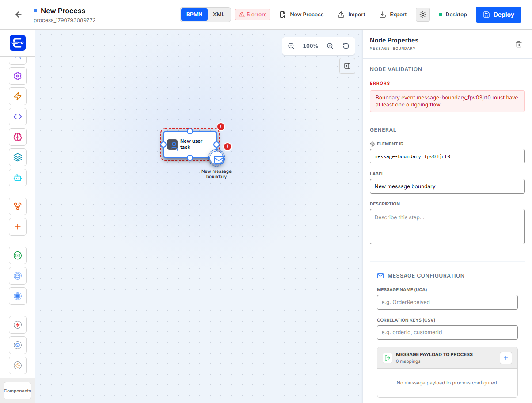Image resolution: width=532 pixels, height=403 pixels.
Task: Pick the code brackets script task icon
Action: pos(18,117)
